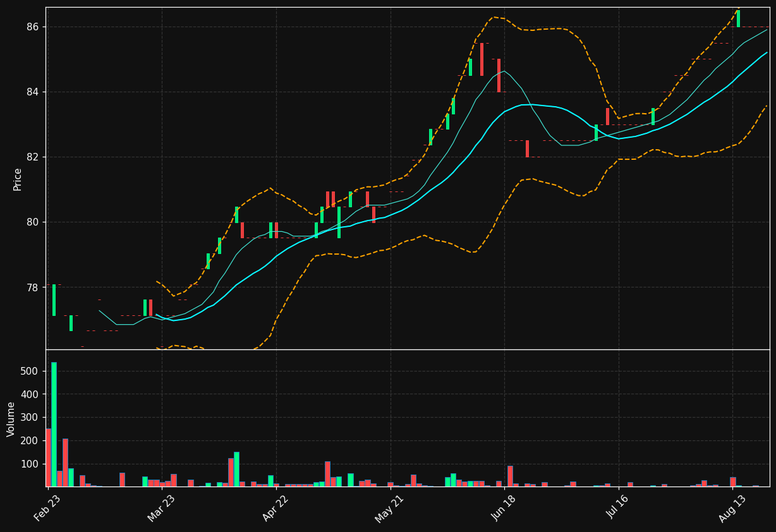Click the 200 volume axis label
This screenshot has width=776, height=532.
click(x=30, y=440)
